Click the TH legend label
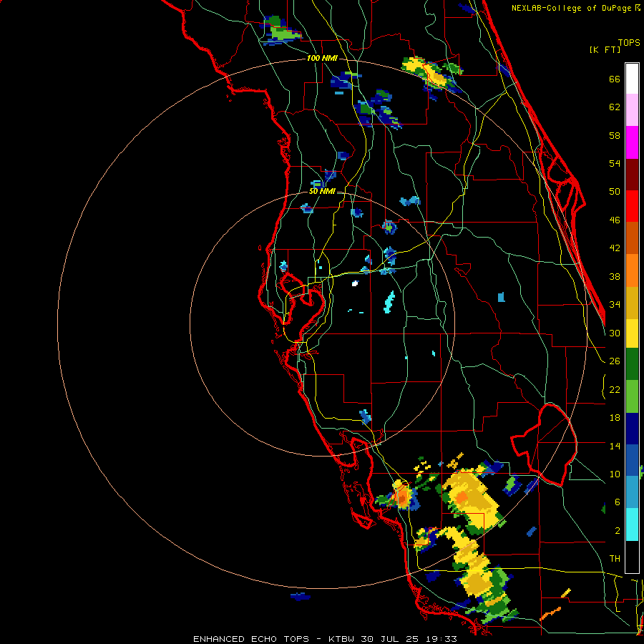Screen dimensions: 644x644 click(x=615, y=559)
